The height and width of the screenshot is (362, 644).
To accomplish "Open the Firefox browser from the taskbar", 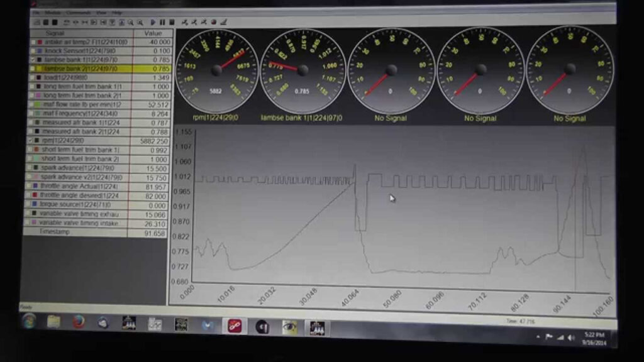I will 78,322.
